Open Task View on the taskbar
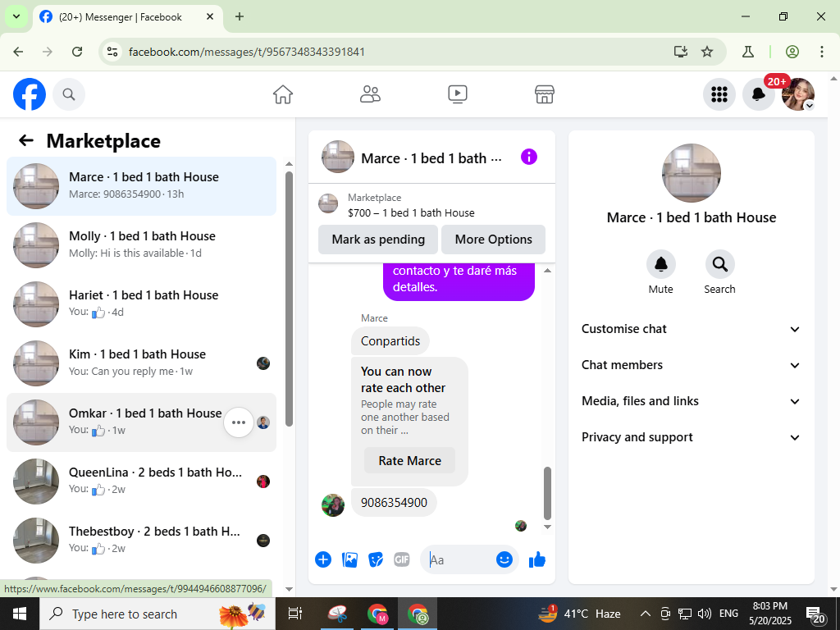840x630 pixels. (294, 614)
